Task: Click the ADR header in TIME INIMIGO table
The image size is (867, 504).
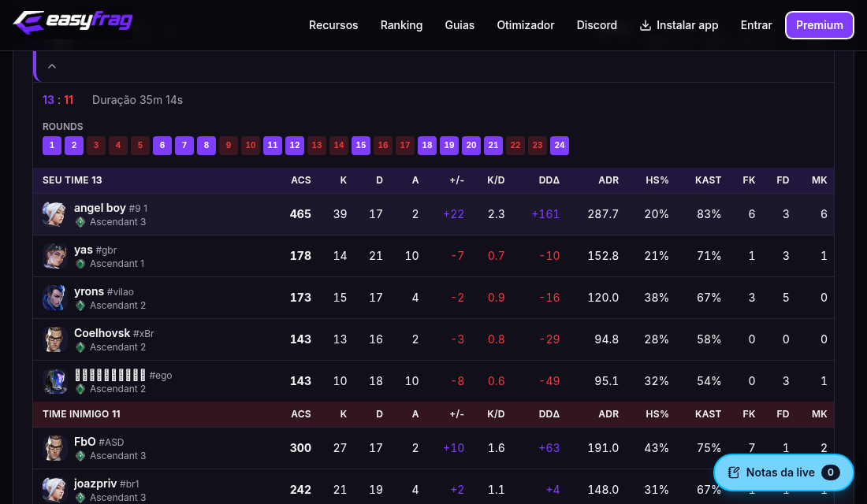Action: click(608, 414)
